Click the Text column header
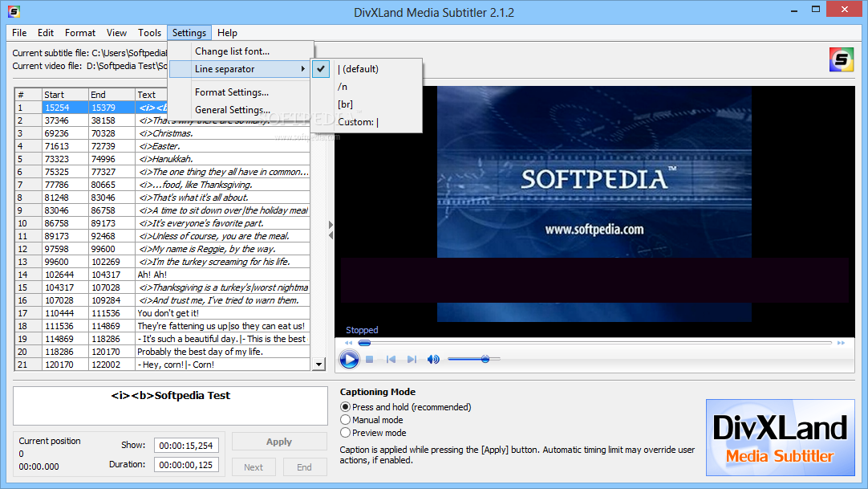The height and width of the screenshot is (489, 868). click(151, 95)
